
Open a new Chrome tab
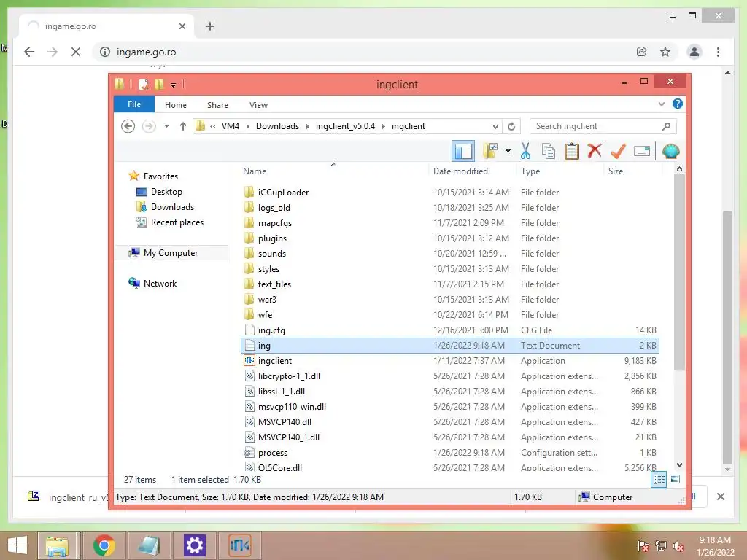click(210, 26)
